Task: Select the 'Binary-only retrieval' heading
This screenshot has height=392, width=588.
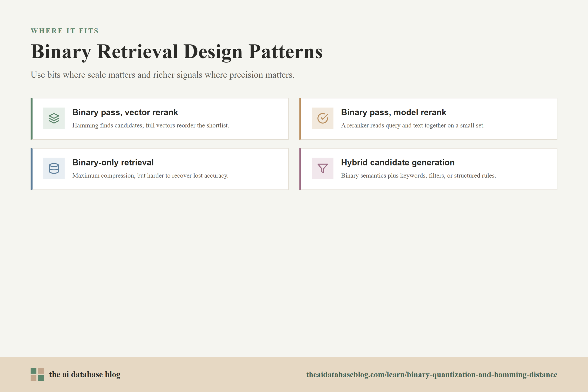Action: coord(113,163)
